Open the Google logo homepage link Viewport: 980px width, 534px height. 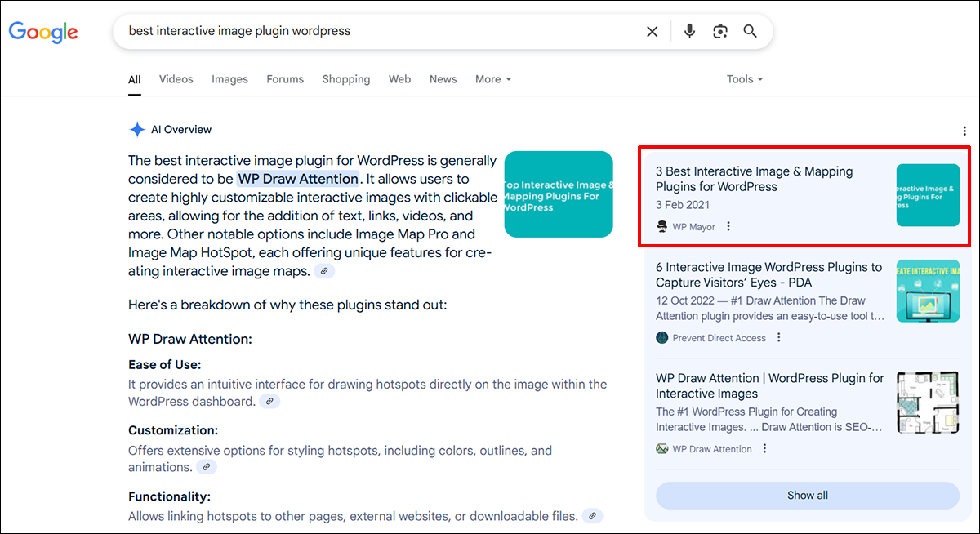[43, 32]
